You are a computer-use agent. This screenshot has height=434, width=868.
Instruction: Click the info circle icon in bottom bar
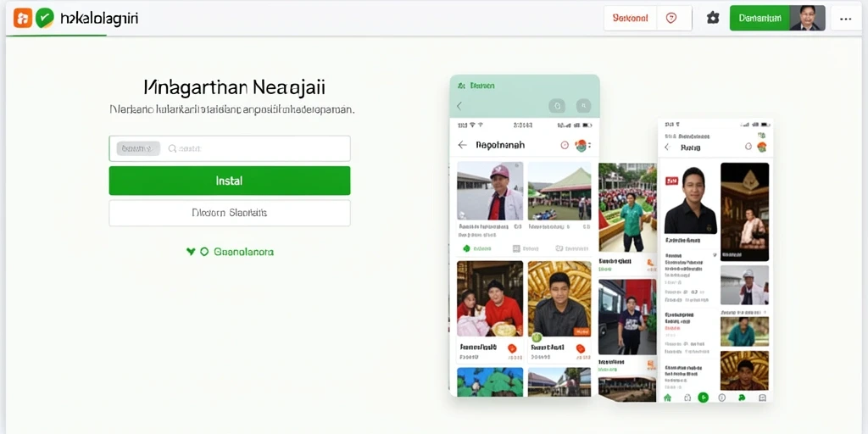tap(722, 398)
